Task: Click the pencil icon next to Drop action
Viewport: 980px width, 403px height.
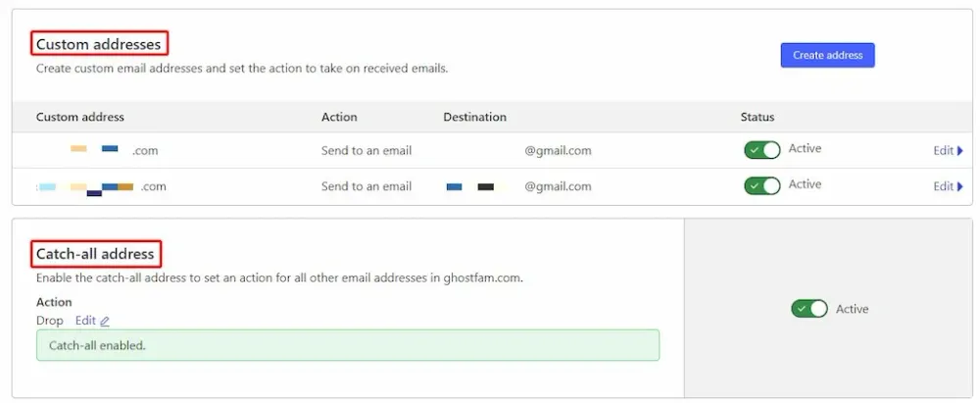Action: pos(105,321)
